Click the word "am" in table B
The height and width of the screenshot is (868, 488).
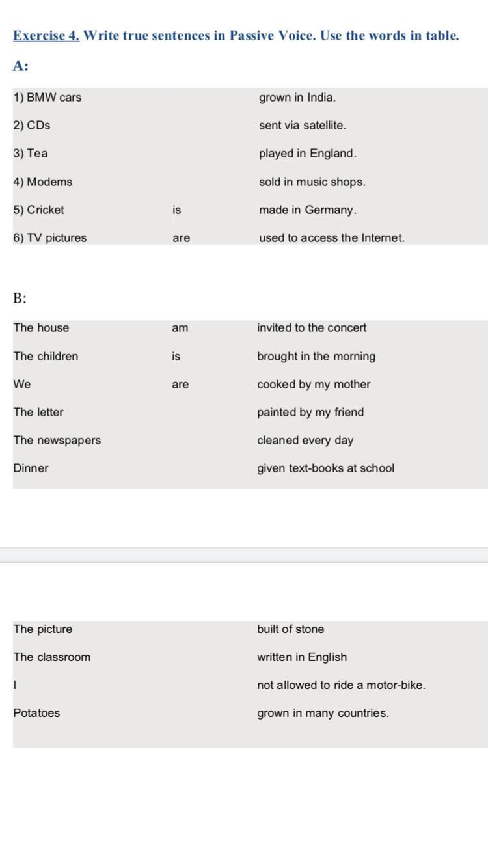coord(180,328)
